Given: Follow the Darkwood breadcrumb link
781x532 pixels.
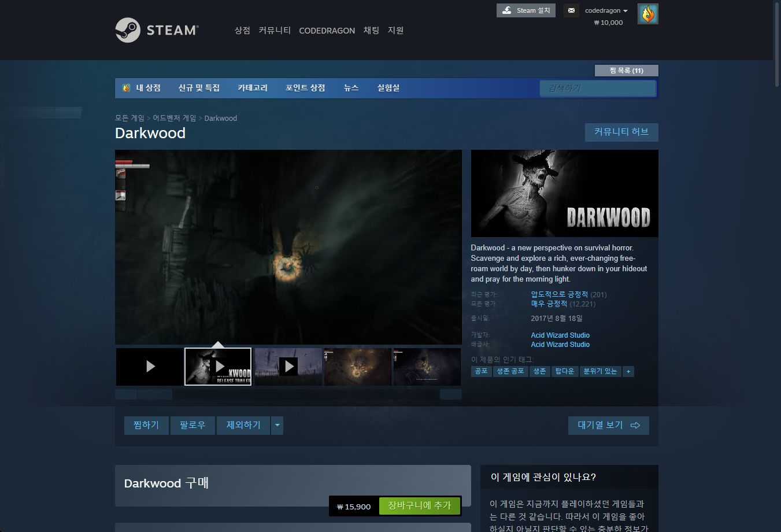Looking at the screenshot, I should coord(221,118).
